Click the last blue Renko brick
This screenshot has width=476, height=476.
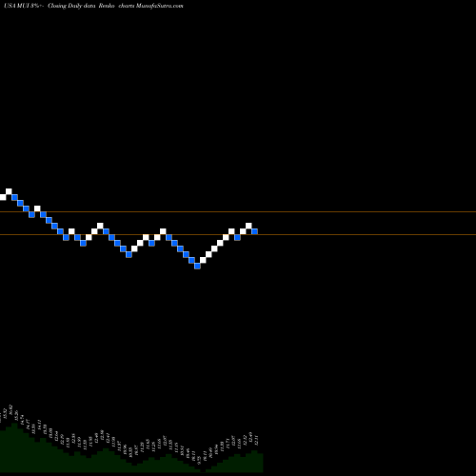click(254, 231)
